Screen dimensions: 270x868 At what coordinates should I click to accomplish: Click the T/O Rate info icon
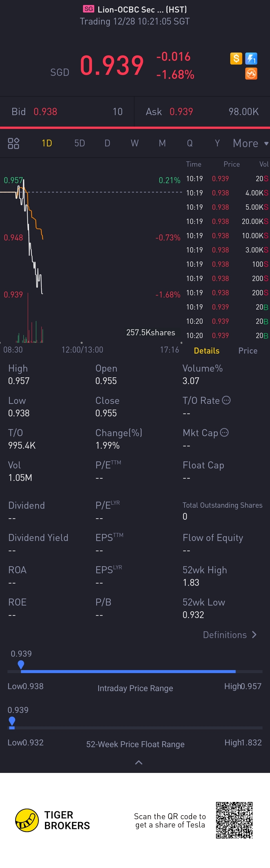pyautogui.click(x=226, y=400)
